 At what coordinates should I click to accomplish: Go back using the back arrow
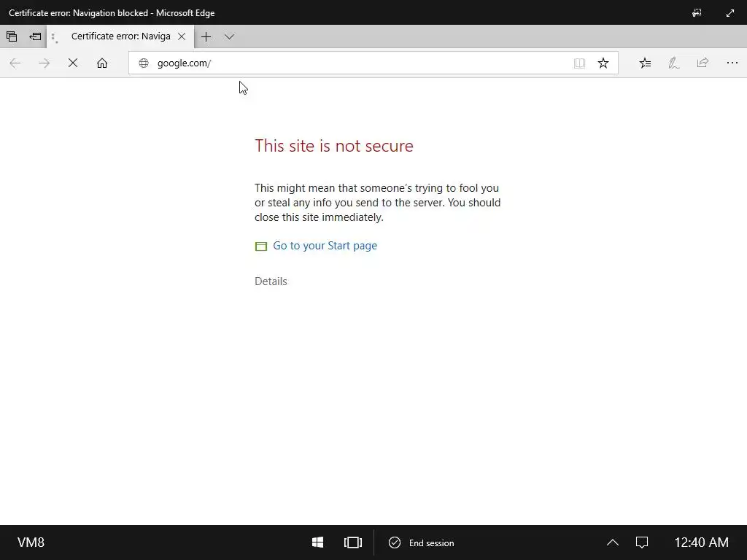pyautogui.click(x=15, y=63)
